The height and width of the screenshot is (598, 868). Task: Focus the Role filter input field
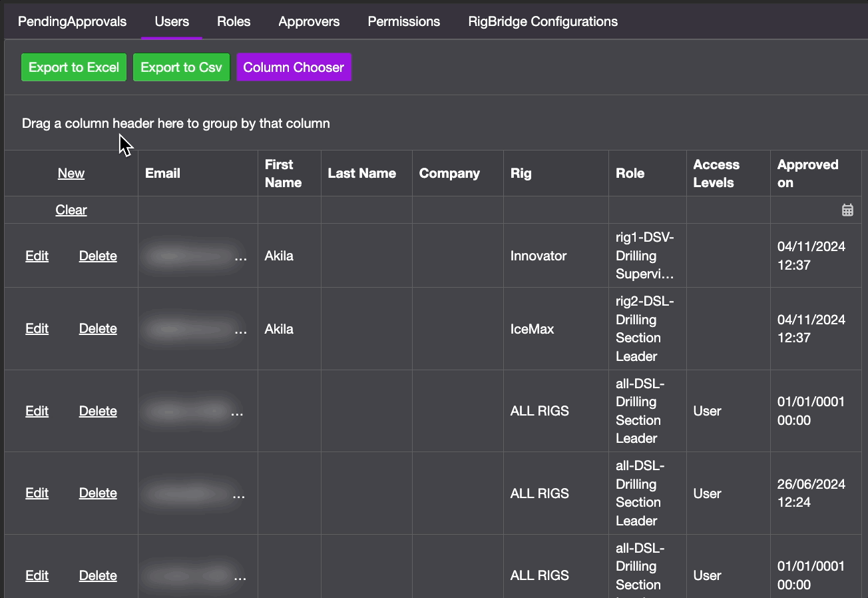pos(647,210)
